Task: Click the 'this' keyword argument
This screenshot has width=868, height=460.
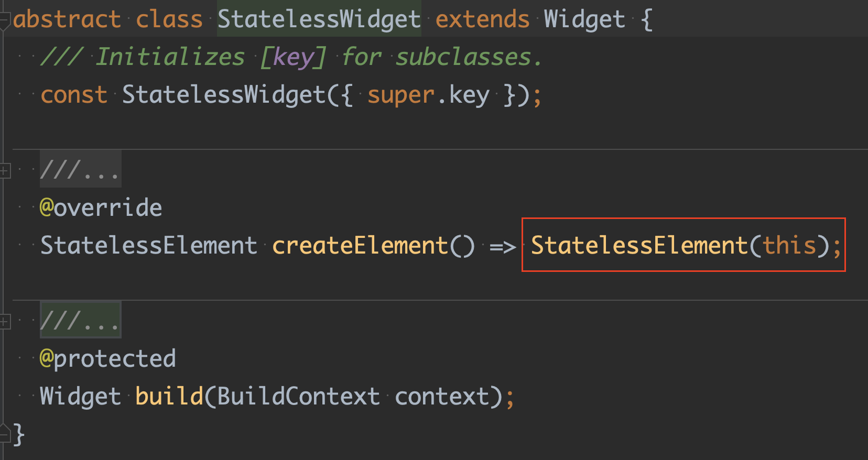Action: pyautogui.click(x=789, y=246)
